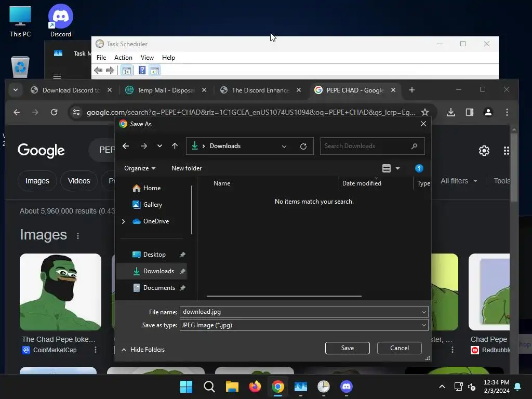Click Hide Folders expander
Image resolution: width=532 pixels, height=399 pixels.
tap(143, 350)
